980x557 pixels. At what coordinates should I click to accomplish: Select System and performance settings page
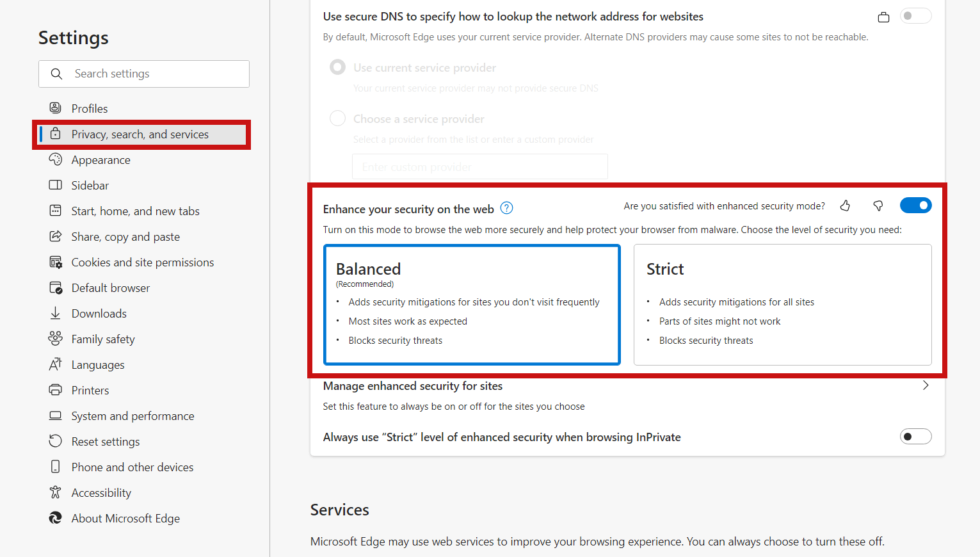pos(132,416)
